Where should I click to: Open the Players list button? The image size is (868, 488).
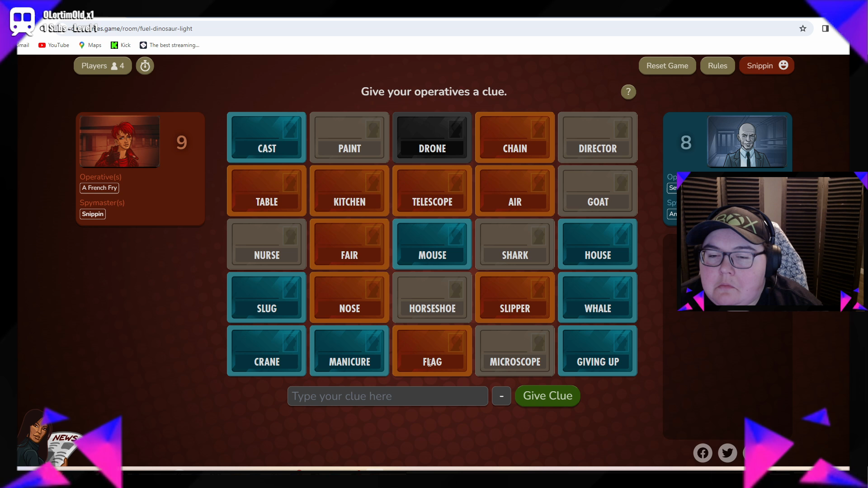(103, 66)
